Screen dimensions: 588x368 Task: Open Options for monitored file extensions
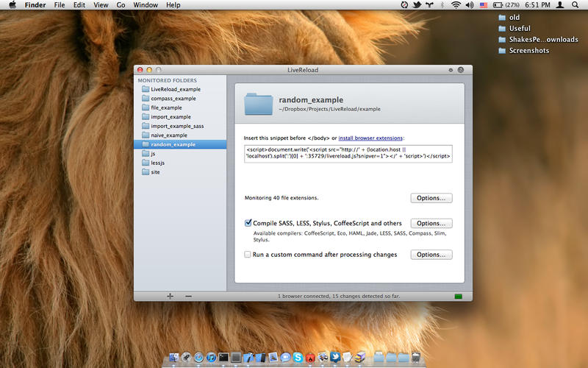point(431,198)
